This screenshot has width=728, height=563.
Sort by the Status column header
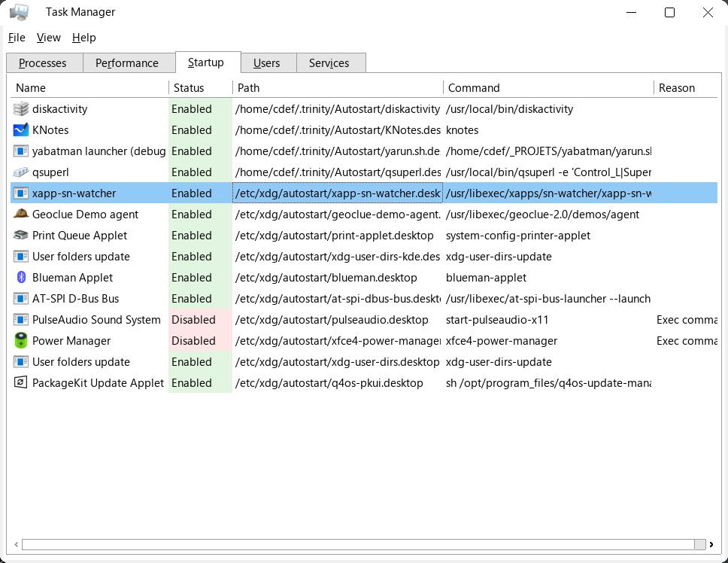[x=201, y=88]
